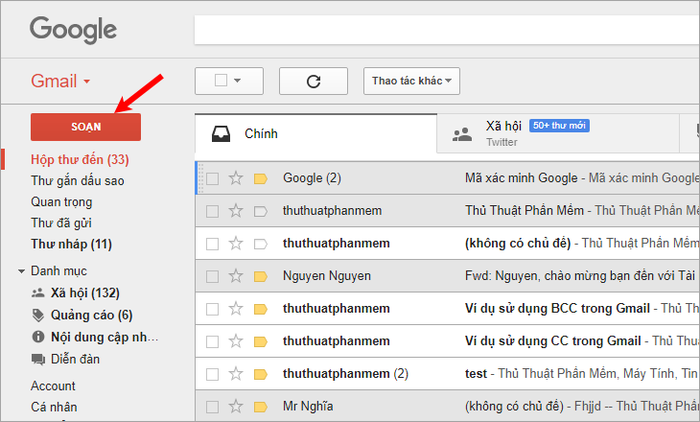
Task: Tick checkbox for thuthuatphanmem (2) test email
Action: point(212,374)
